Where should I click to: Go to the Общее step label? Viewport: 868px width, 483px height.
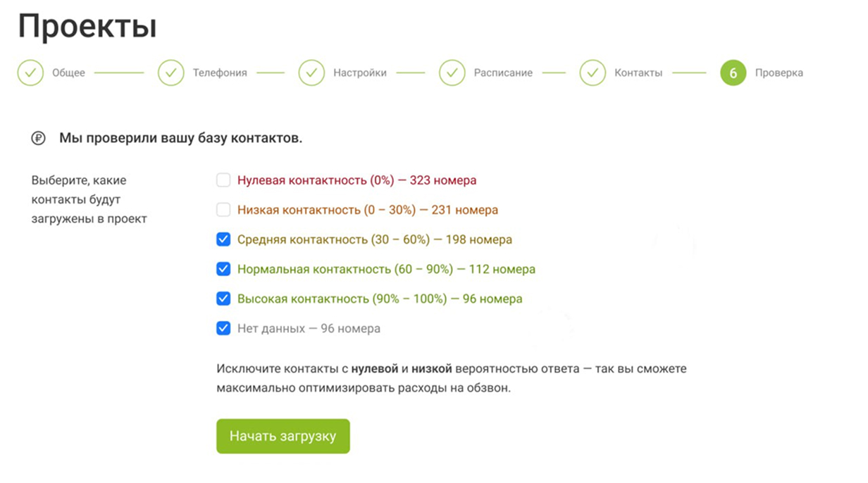click(x=68, y=73)
